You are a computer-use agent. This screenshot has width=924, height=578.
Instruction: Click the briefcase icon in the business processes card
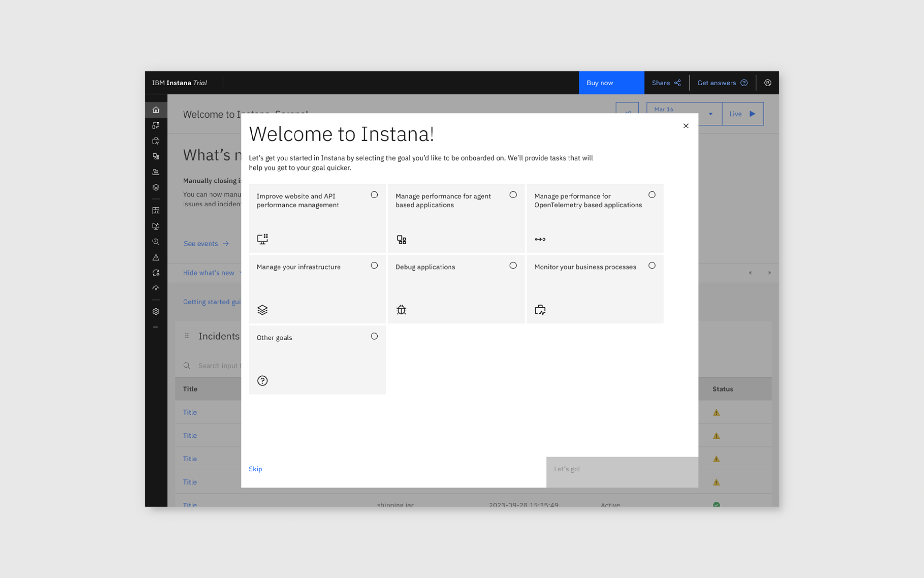540,310
